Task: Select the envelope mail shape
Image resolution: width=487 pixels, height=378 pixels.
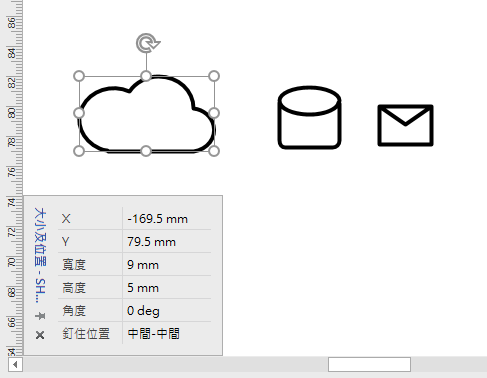Action: coord(405,125)
